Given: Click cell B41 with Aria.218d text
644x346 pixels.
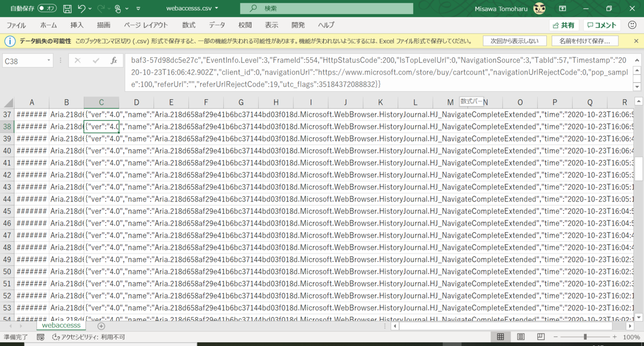Looking at the screenshot, I should click(x=67, y=163).
